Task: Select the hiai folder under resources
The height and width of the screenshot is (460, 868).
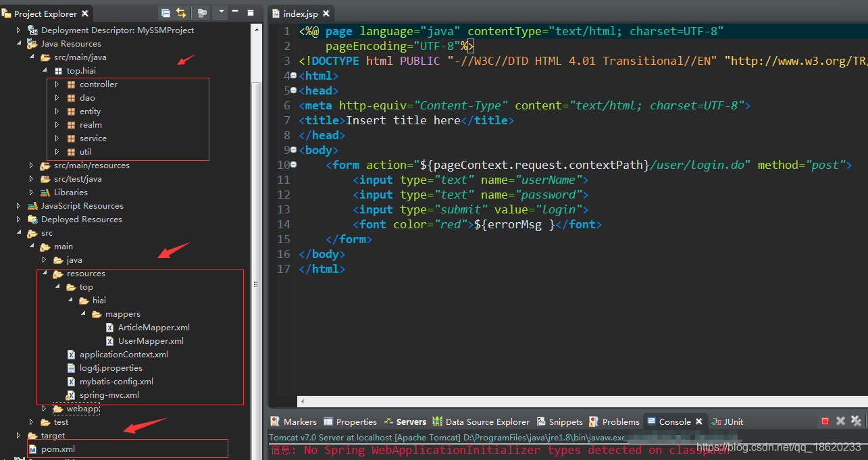Action: pyautogui.click(x=99, y=301)
